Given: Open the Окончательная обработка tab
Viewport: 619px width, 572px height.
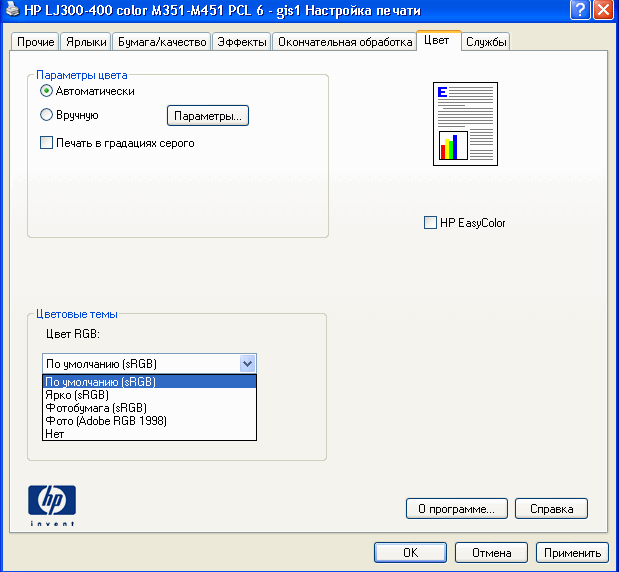Looking at the screenshot, I should 345,42.
